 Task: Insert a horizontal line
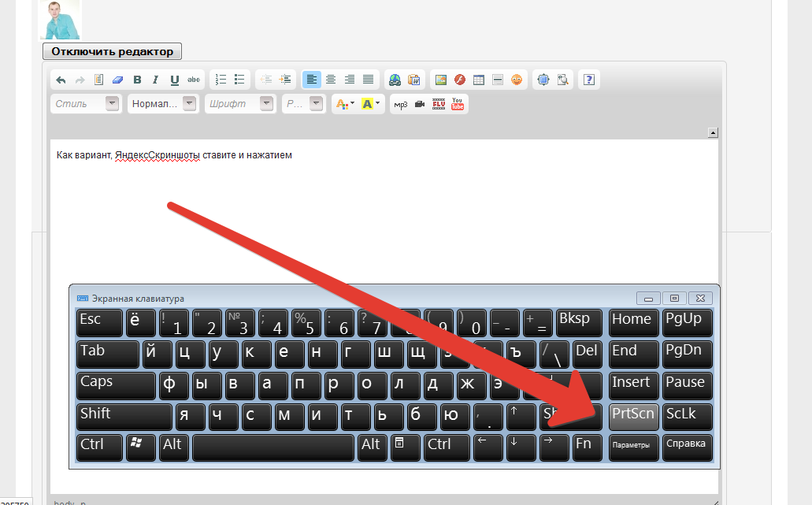point(498,80)
